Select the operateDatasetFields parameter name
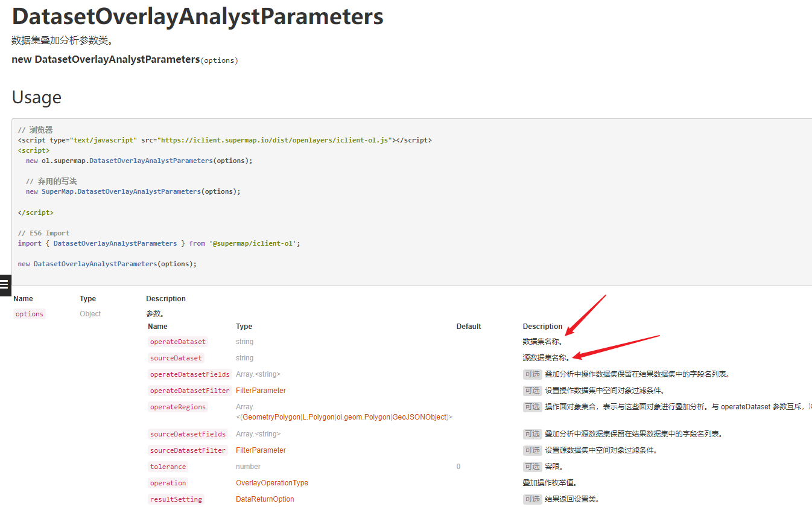 tap(190, 374)
